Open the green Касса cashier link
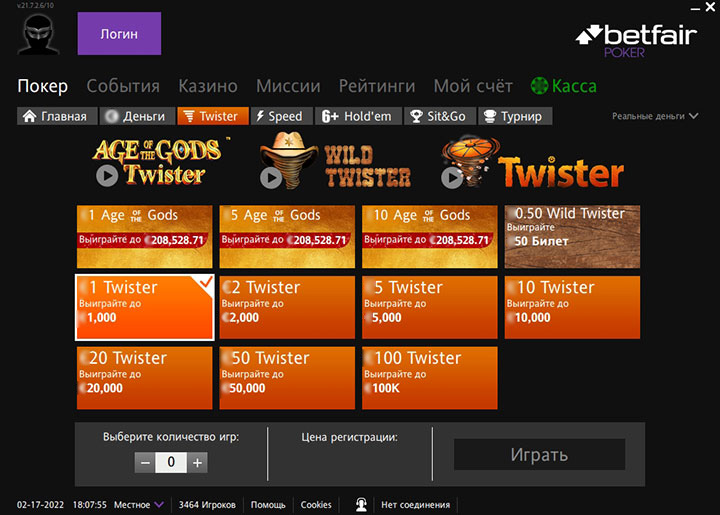The width and height of the screenshot is (720, 515). [x=564, y=86]
